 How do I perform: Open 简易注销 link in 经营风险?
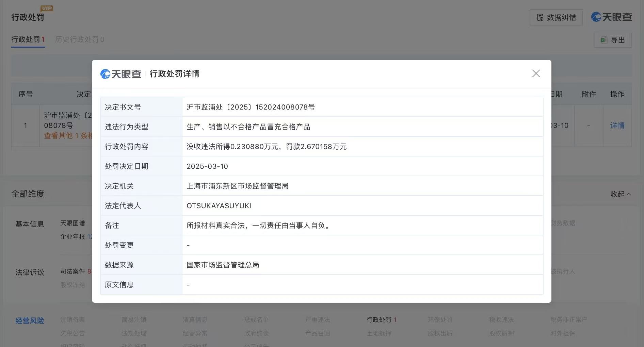tap(134, 320)
